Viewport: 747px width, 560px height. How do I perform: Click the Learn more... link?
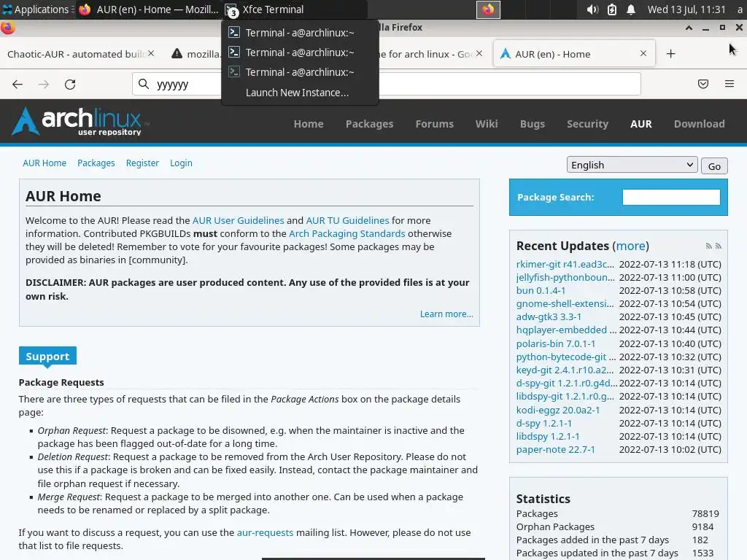point(446,314)
